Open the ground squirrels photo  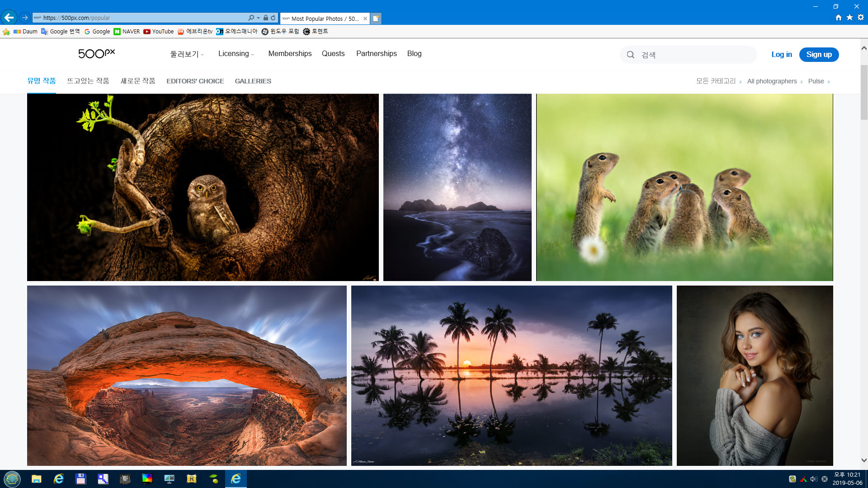point(684,188)
